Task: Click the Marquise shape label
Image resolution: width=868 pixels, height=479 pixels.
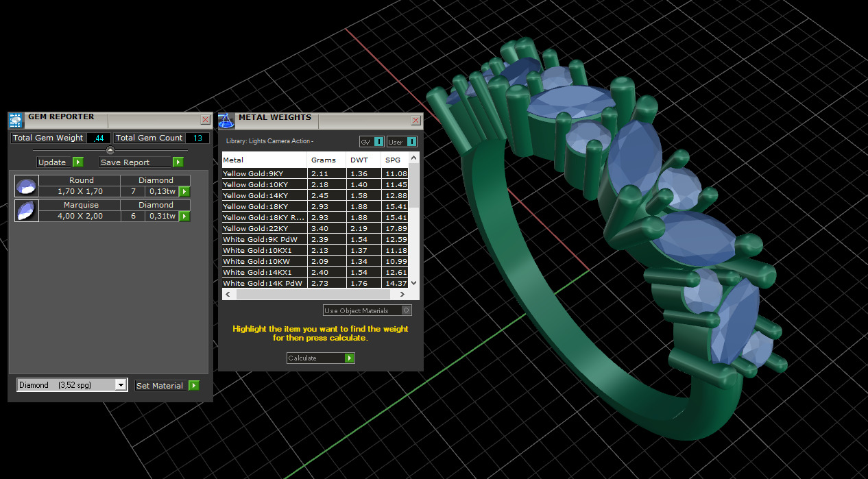Action: [x=81, y=205]
